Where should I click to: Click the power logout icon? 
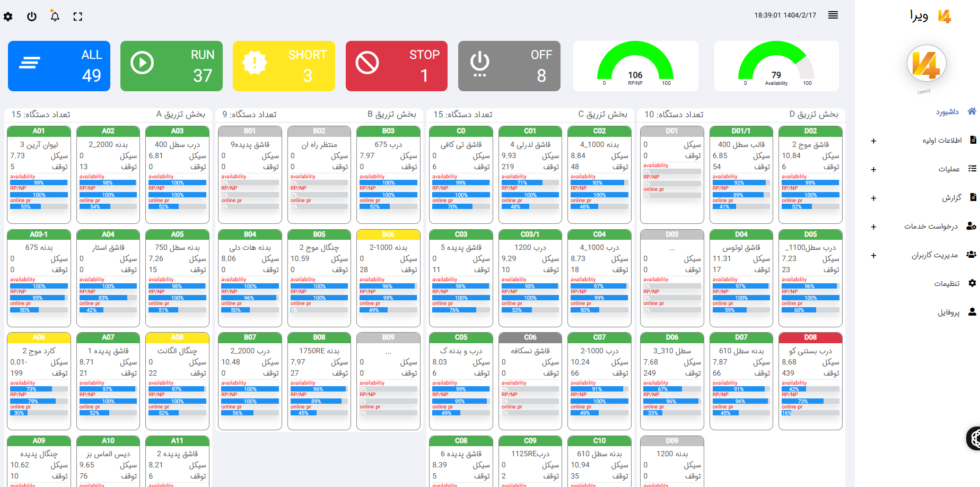(32, 16)
